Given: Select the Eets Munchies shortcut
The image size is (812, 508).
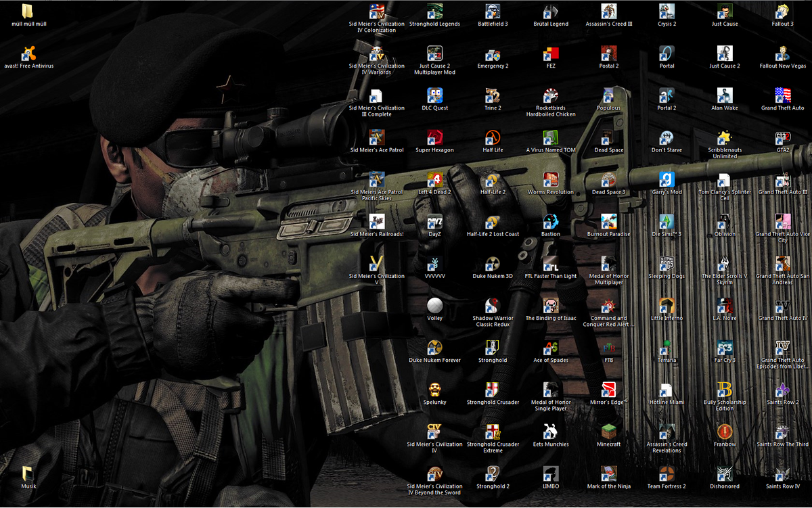Looking at the screenshot, I should [x=551, y=432].
